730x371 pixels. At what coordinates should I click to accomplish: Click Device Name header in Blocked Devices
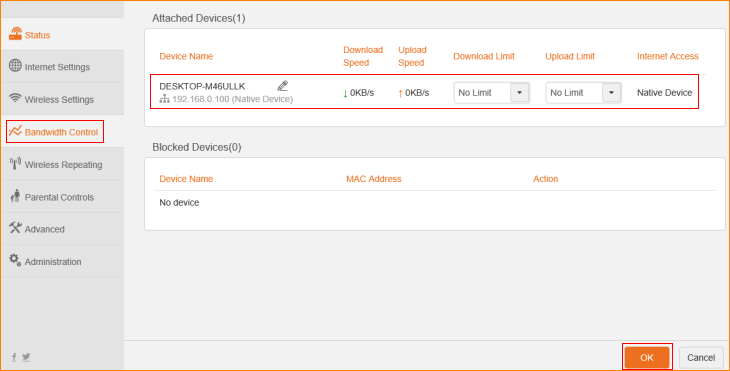[x=186, y=179]
